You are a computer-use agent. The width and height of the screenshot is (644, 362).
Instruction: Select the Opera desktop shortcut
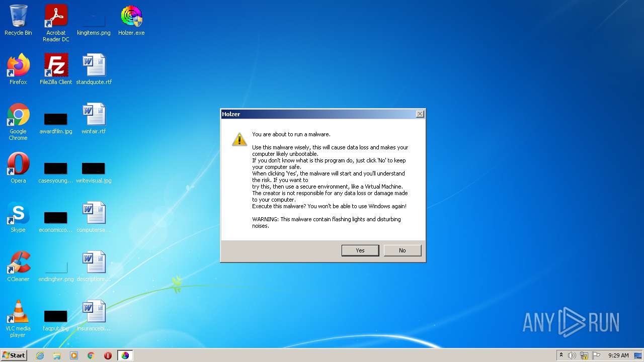pos(18,168)
